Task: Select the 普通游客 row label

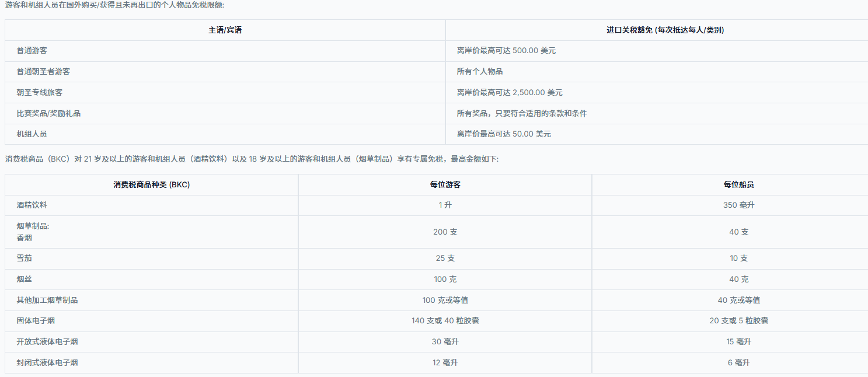Action: 32,51
